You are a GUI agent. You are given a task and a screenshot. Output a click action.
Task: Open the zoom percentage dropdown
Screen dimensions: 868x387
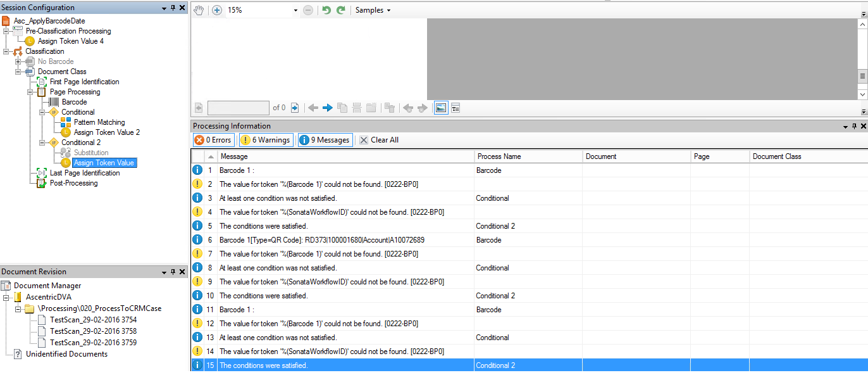point(295,11)
